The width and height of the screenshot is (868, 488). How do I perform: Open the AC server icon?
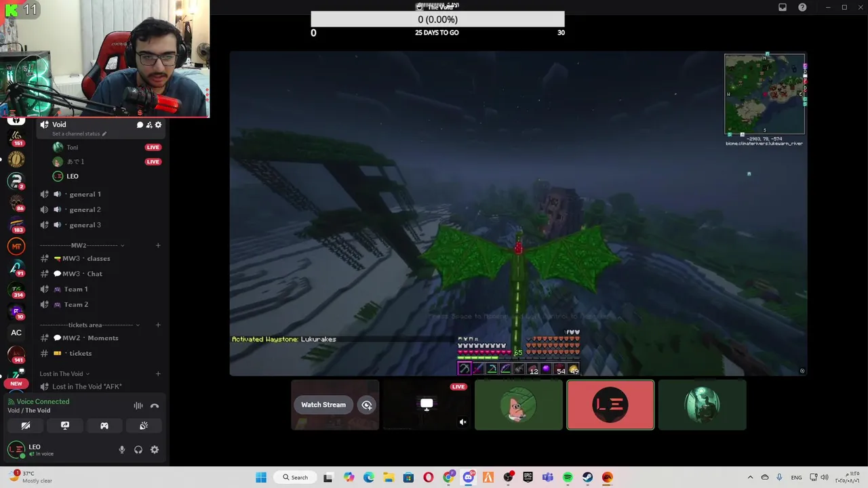click(16, 332)
